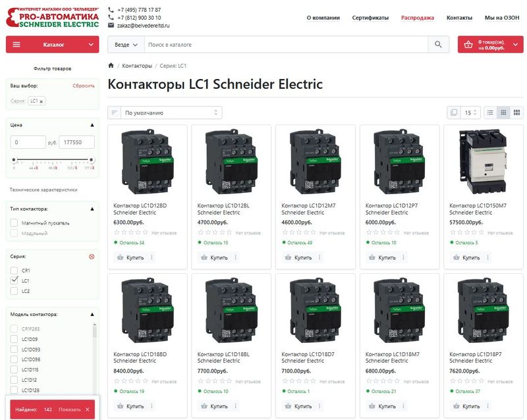Screen dimensions: 527x420
Task: Check the CR1 series checkbox
Action: (x=14, y=271)
